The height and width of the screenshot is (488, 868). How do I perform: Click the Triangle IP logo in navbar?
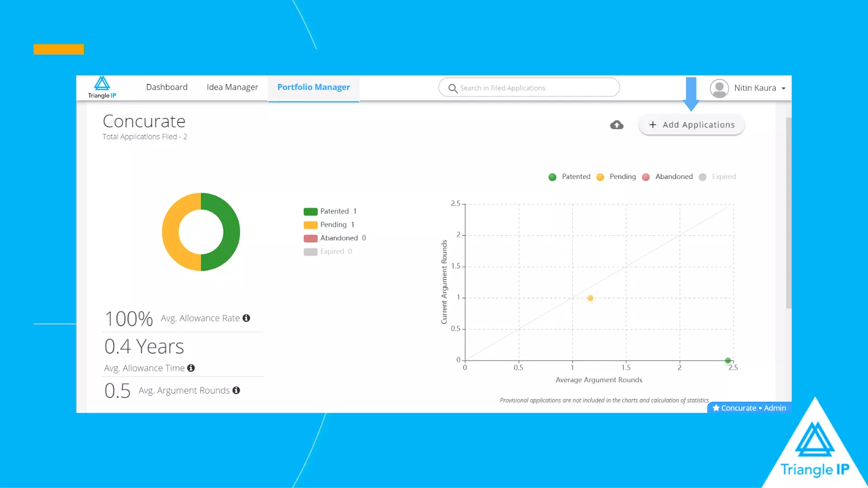(102, 87)
